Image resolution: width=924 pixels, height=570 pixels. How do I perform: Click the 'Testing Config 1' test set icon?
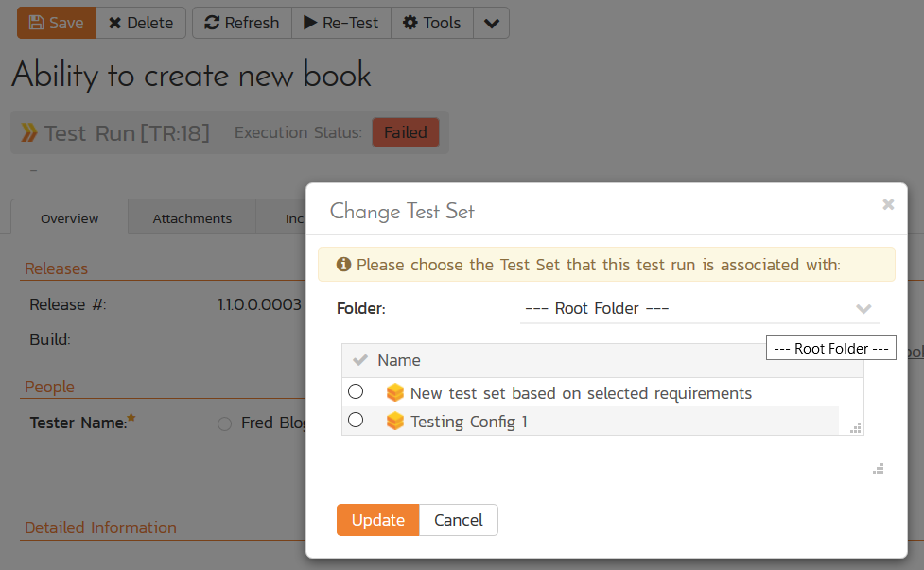(x=395, y=422)
